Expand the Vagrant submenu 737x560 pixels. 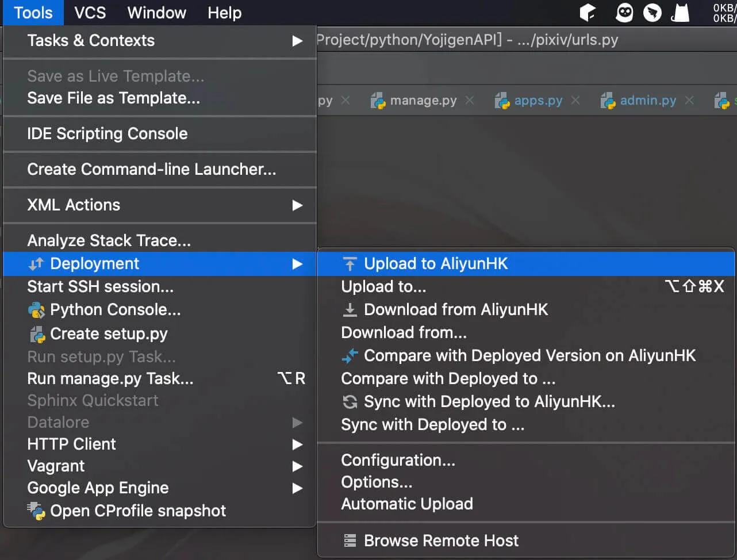click(x=297, y=466)
